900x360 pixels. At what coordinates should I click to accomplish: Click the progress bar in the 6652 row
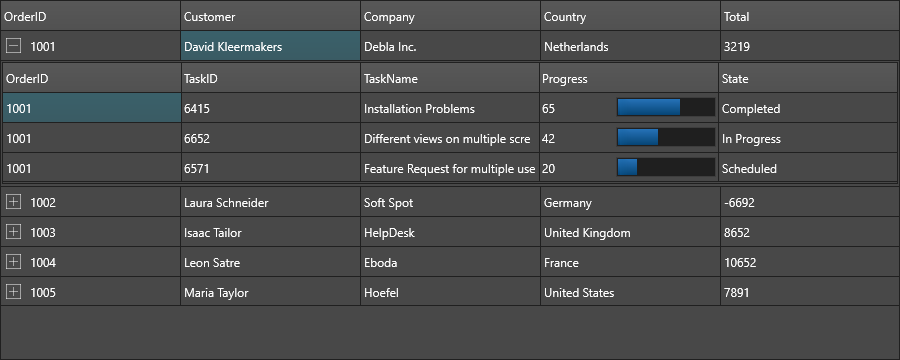click(x=666, y=137)
